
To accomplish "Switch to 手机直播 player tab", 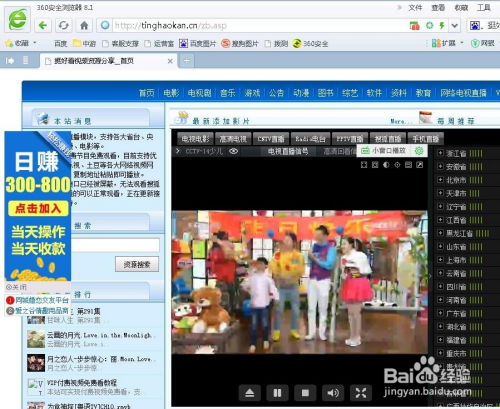I will tap(425, 139).
